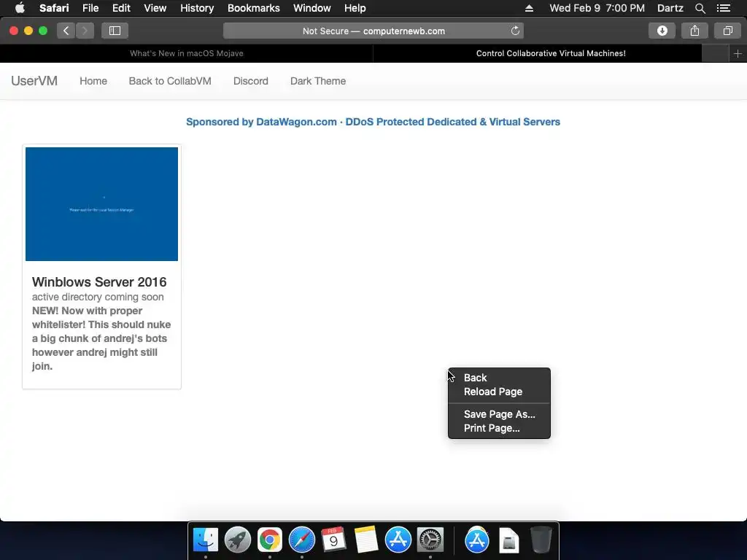Open the View menu
Viewport: 747px width, 560px height.
click(155, 8)
